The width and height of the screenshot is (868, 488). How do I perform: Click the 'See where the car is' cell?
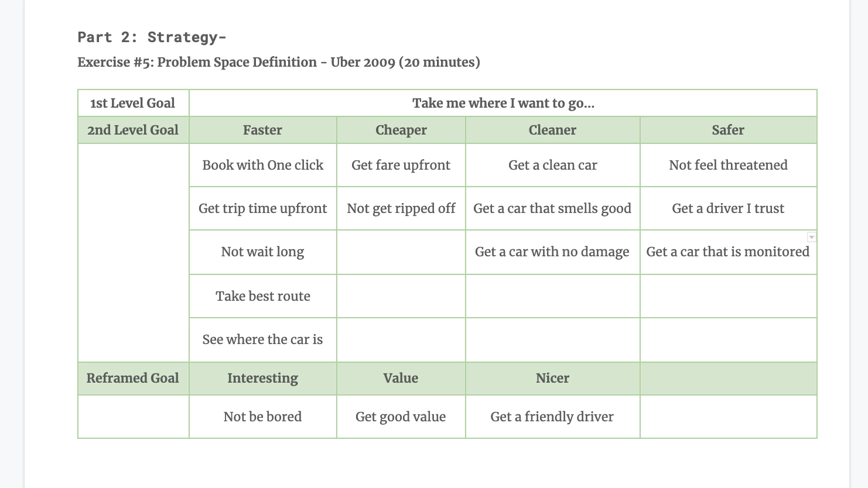[263, 339]
